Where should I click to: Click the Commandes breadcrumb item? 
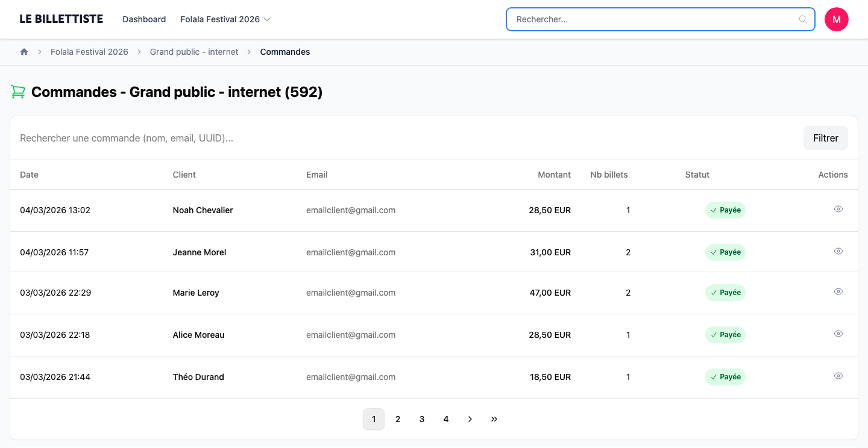tap(285, 52)
